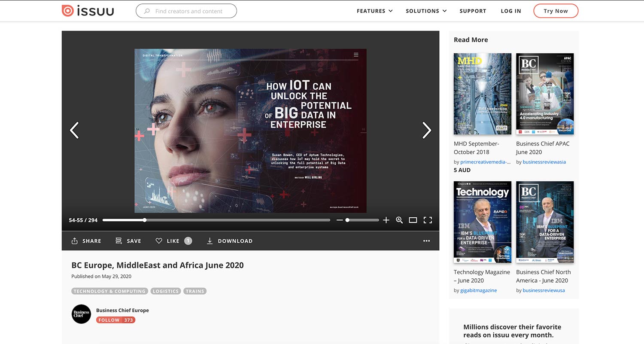Screen dimensions: 644x344
Task: Click the zoom in plus icon
Action: [386, 220]
